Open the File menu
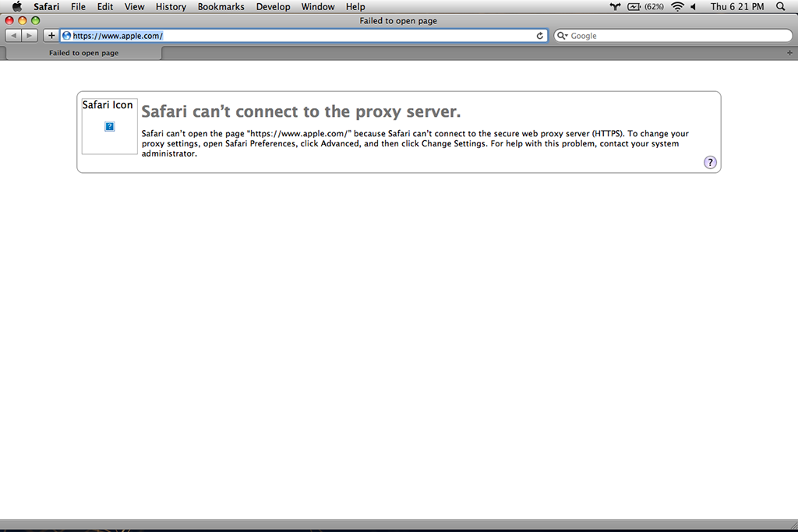This screenshot has width=798, height=532. click(x=78, y=6)
